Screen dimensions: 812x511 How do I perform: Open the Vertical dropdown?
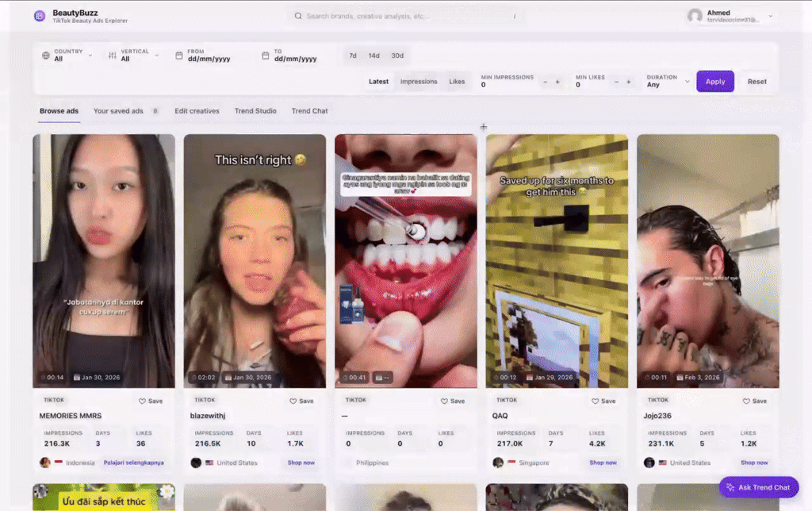click(x=134, y=56)
